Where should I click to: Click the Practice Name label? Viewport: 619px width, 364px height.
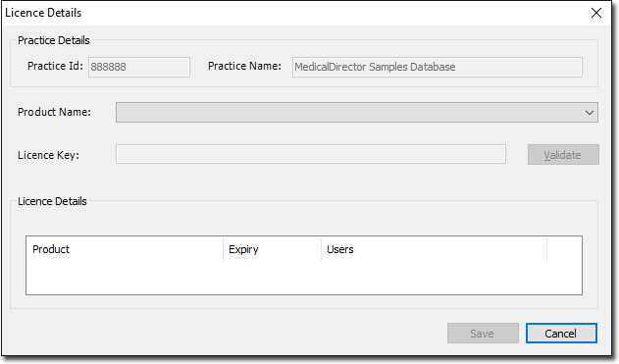[245, 66]
